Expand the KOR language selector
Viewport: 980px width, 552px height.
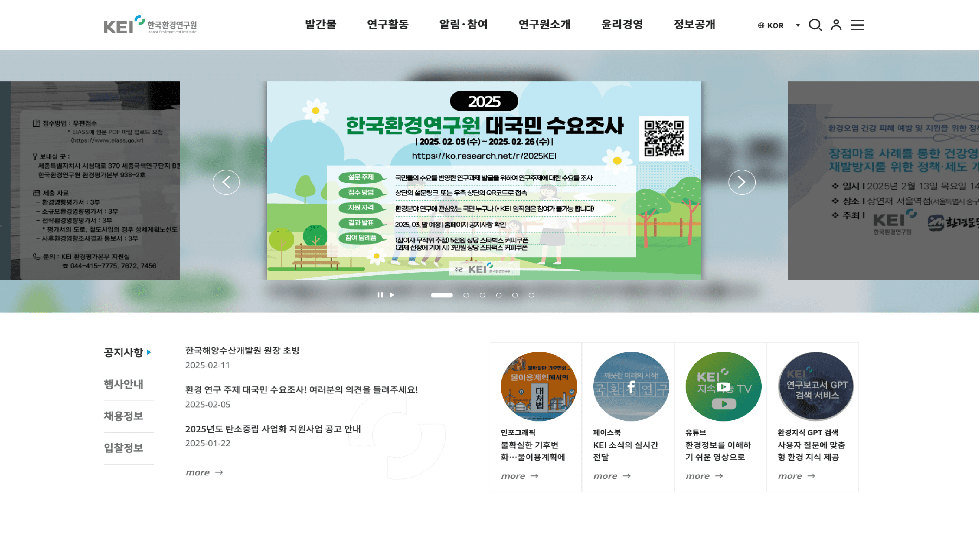tap(779, 25)
